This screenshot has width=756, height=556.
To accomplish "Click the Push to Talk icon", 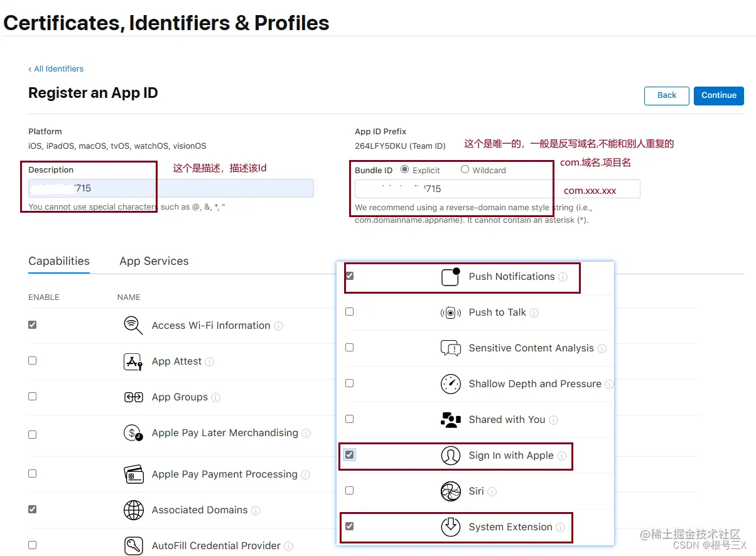I will pyautogui.click(x=450, y=312).
